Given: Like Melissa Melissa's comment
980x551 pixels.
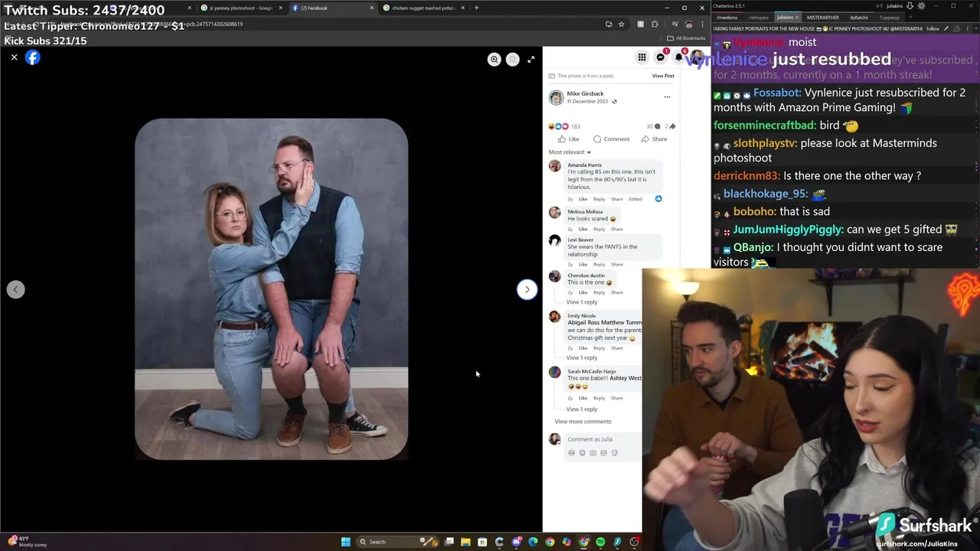Looking at the screenshot, I should coord(583,229).
